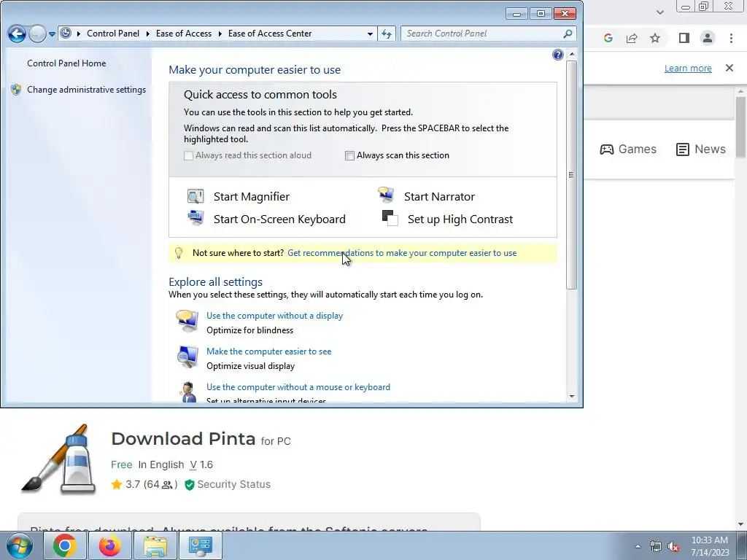Click the On-Screen Keyboard icon
The width and height of the screenshot is (747, 560).
(x=196, y=217)
